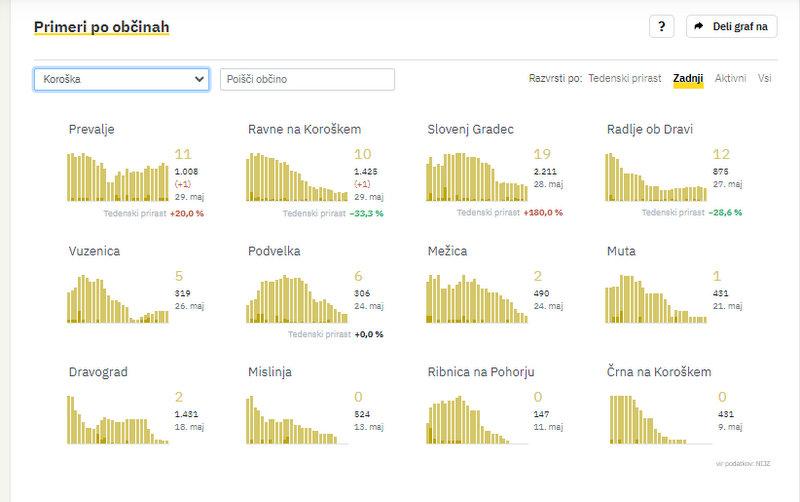
Task: Sort municipalities by Aktivni
Action: click(730, 78)
